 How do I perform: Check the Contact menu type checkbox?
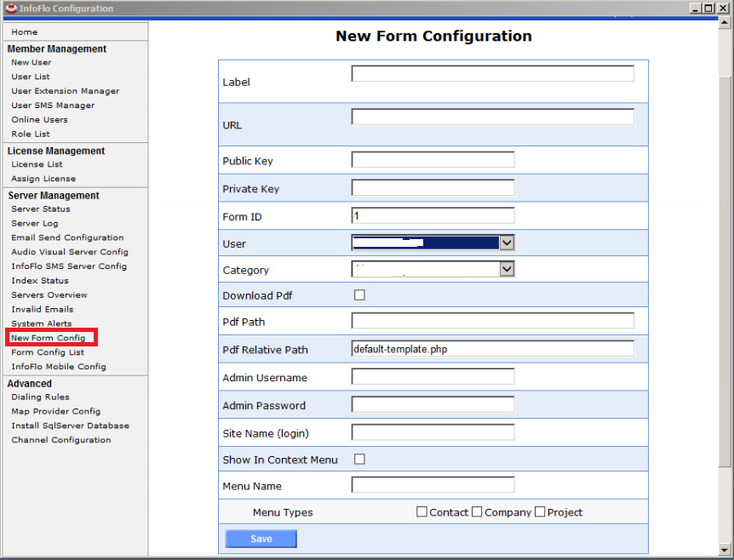pos(421,512)
